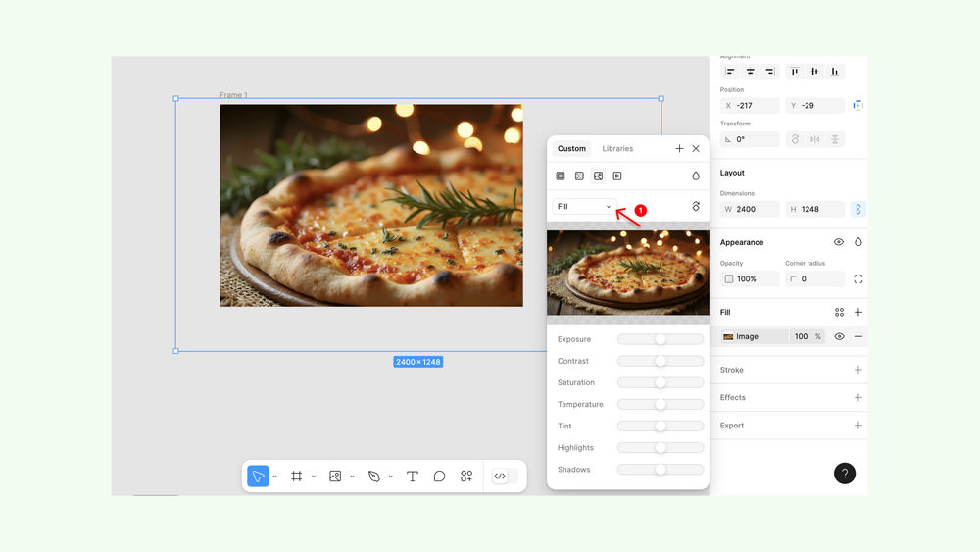The image size is (980, 552).
Task: Rotate image icon in fill picker
Action: (696, 206)
